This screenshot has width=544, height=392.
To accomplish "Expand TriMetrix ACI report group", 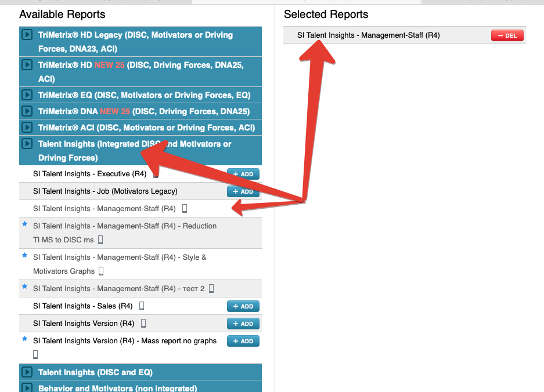I will point(27,127).
